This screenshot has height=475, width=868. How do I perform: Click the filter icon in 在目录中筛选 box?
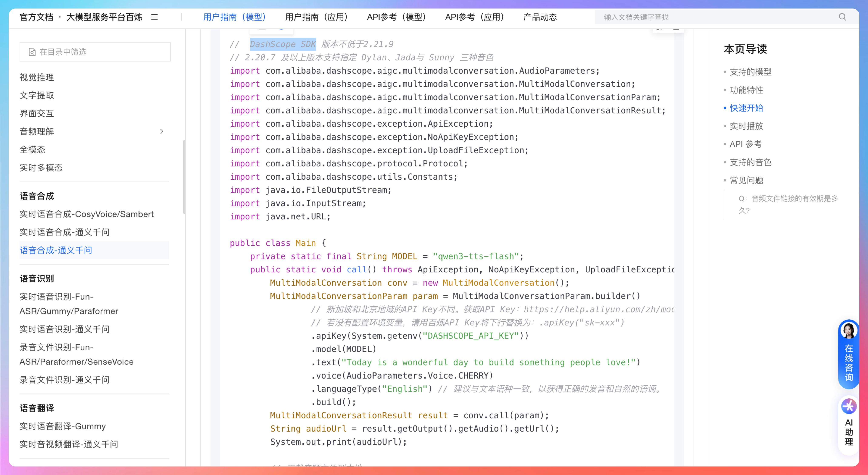click(32, 52)
